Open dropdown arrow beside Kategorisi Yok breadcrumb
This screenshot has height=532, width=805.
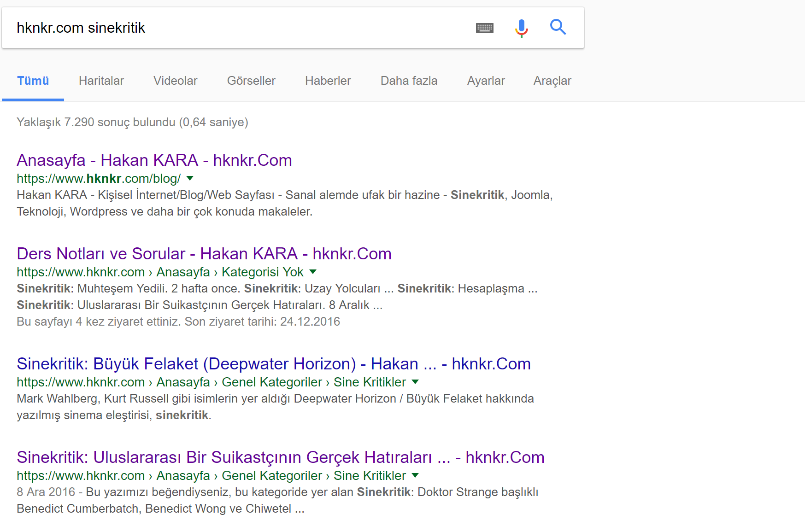tap(313, 272)
